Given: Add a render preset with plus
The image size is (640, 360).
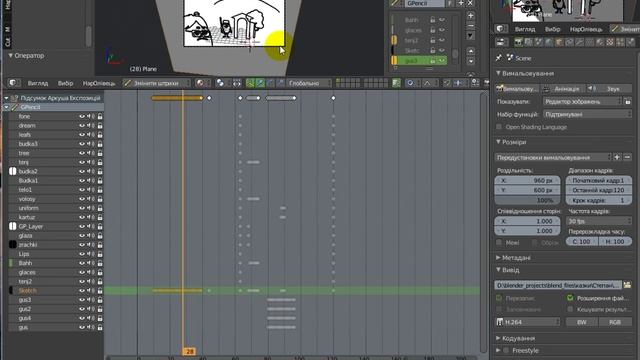Looking at the screenshot, I should tap(617, 157).
